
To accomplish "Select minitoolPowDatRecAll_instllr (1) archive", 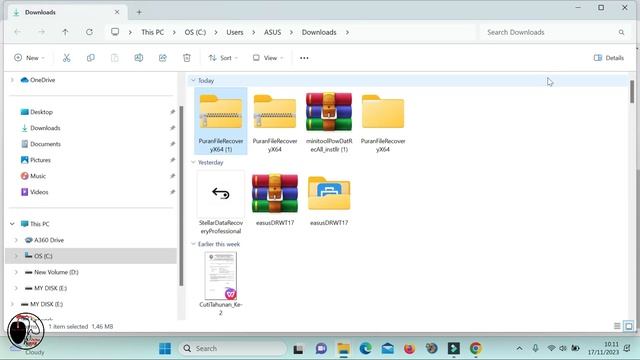I will pos(329,122).
